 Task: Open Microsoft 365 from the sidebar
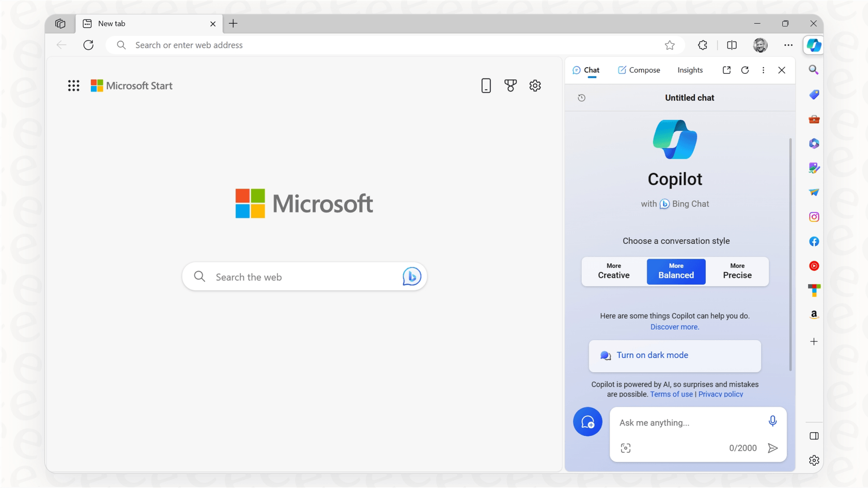[814, 144]
